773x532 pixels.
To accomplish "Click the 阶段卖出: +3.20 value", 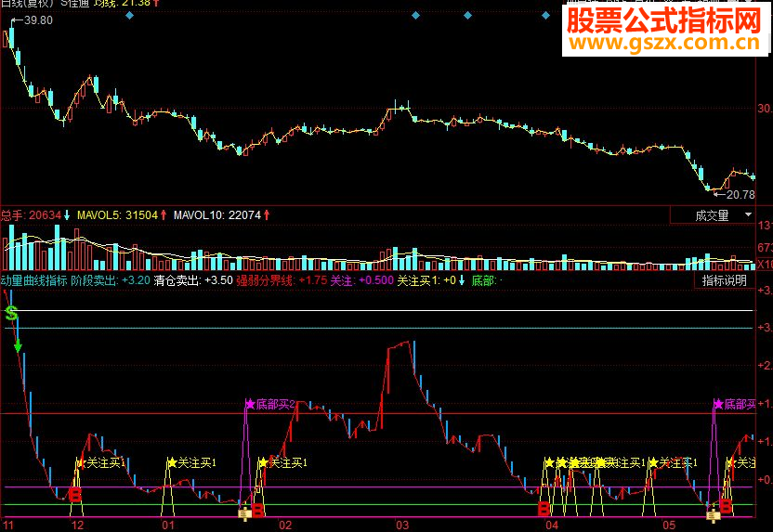I will click(x=111, y=280).
